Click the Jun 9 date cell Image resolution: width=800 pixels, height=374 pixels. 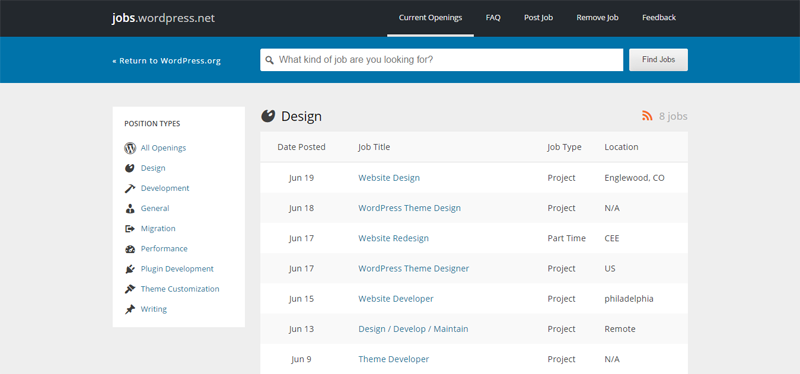tap(302, 359)
